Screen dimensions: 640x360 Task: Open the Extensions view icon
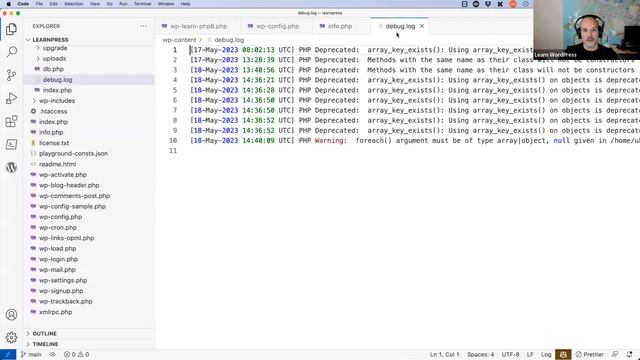pyautogui.click(x=11, y=121)
